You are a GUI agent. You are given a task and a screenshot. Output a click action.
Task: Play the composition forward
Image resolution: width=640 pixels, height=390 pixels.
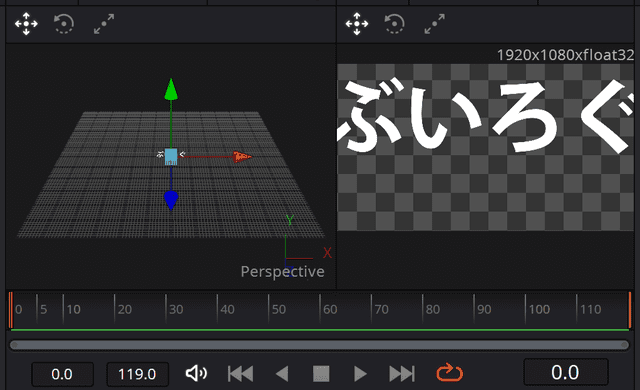click(360, 373)
